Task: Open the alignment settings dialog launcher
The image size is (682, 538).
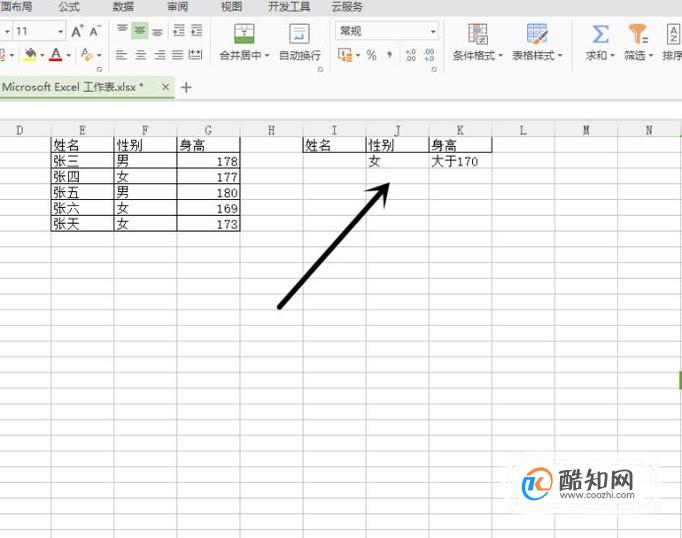Action: pos(321,70)
